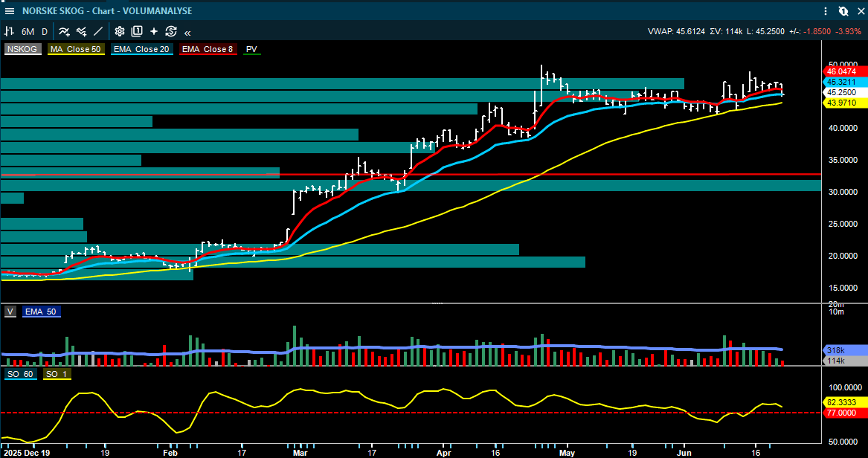The width and height of the screenshot is (868, 458).
Task: Click the ΣV 114k volume readout
Action: click(725, 31)
